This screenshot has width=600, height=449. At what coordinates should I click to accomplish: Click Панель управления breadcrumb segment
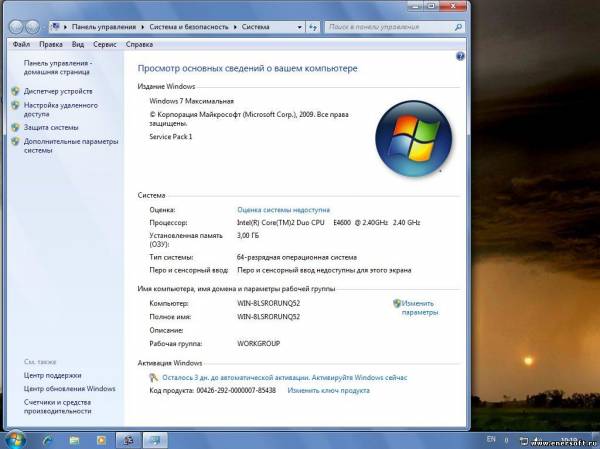pyautogui.click(x=104, y=27)
